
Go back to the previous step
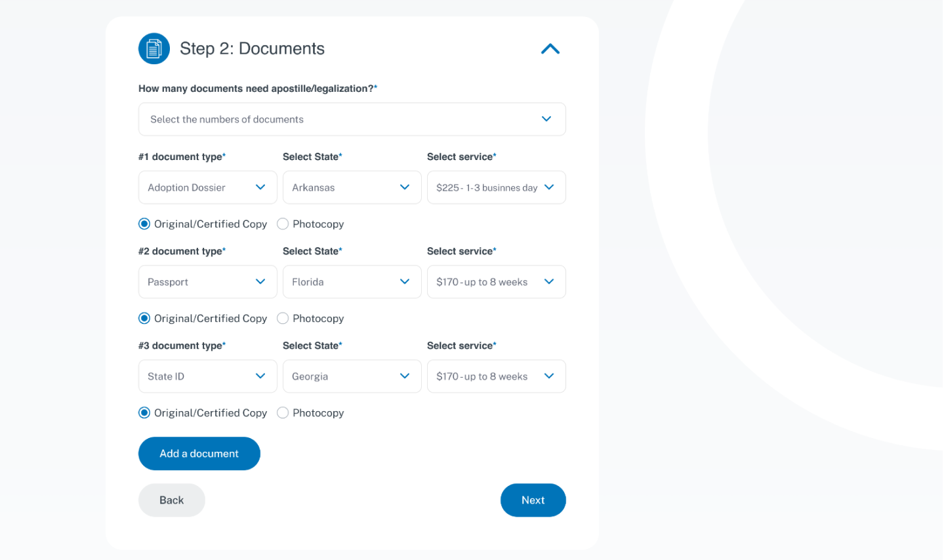(171, 500)
